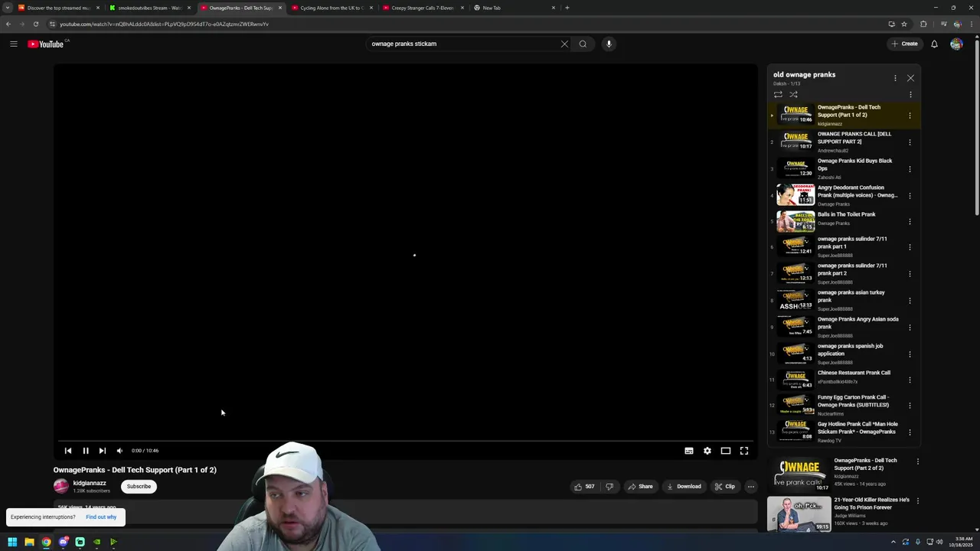Toggle loop playlist

tap(778, 94)
